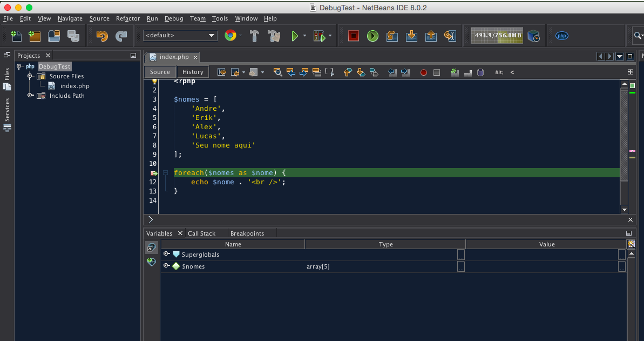Screen dimensions: 644x341
Task: Switch to the Breakpoints tab
Action: click(x=247, y=233)
